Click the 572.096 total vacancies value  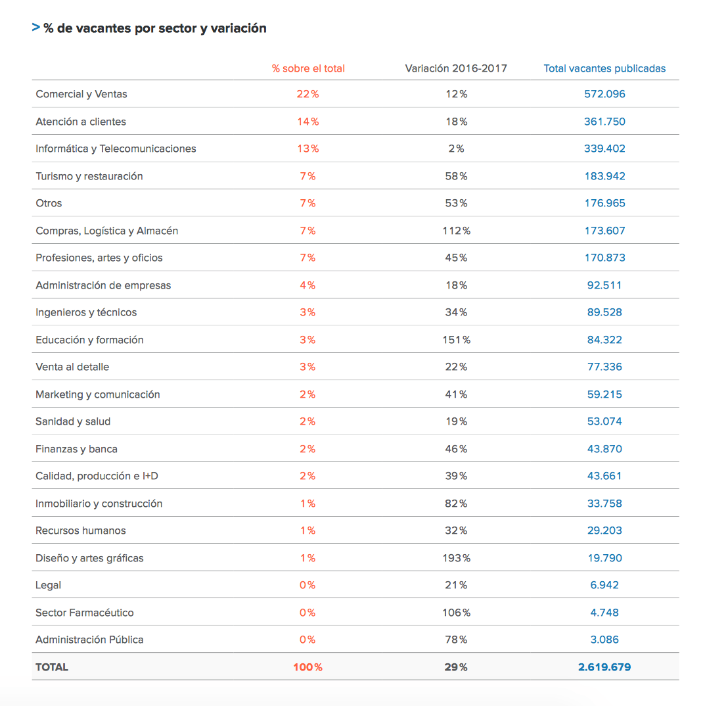[604, 94]
